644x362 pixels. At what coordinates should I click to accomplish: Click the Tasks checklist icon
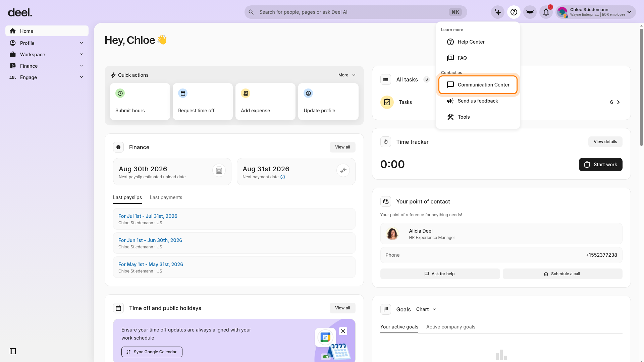point(387,102)
